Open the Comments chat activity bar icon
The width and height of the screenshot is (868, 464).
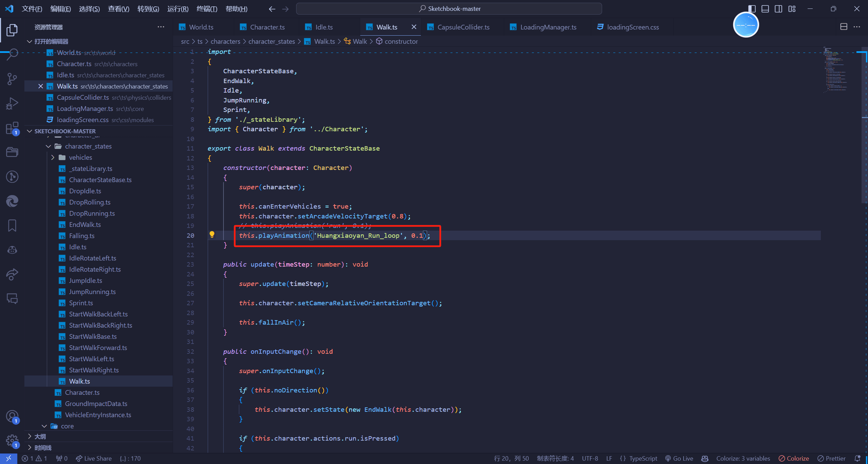coord(12,298)
